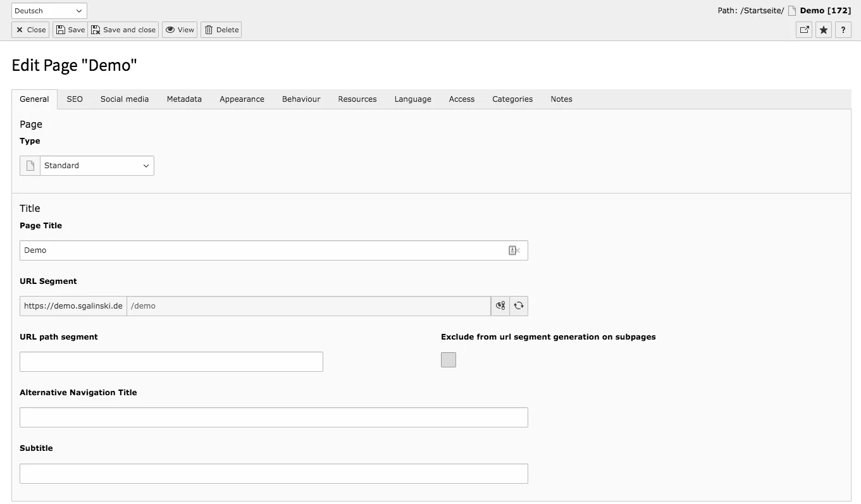Enable exclude from url segment generation
This screenshot has width=861, height=504.
pyautogui.click(x=448, y=359)
